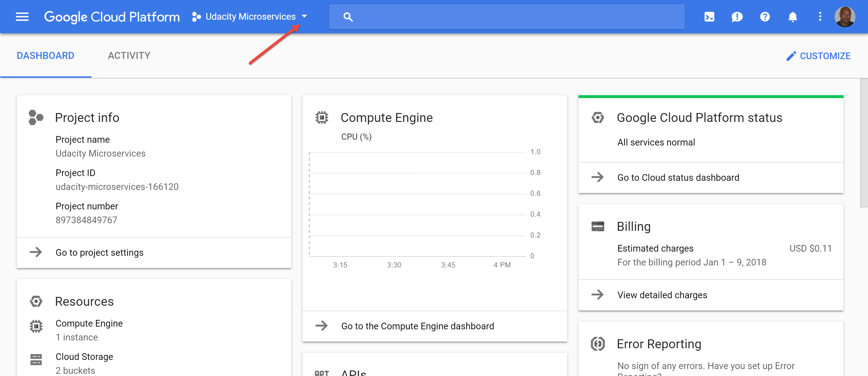Click the Google Cloud Platform logo
Screen dimensions: 868x376
[x=112, y=17]
